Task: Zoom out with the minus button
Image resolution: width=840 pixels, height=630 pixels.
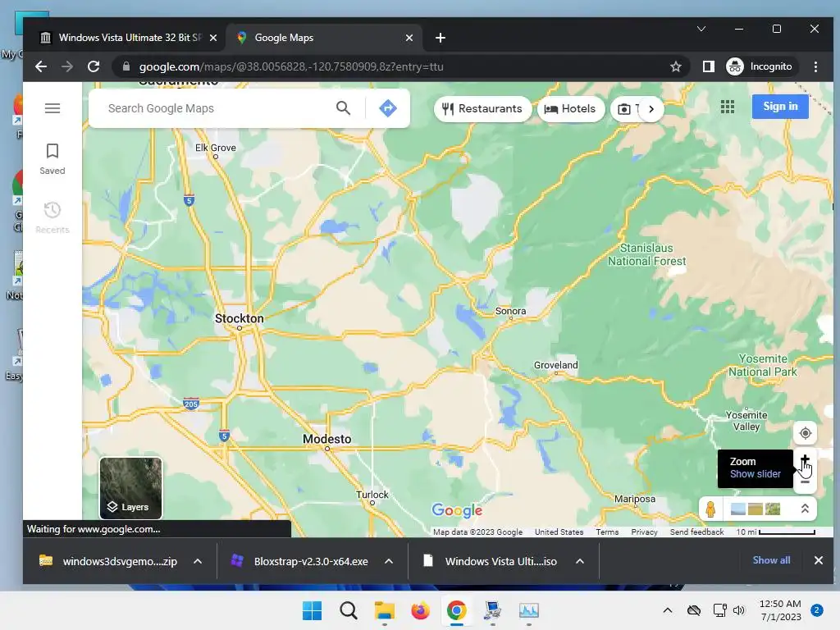Action: pyautogui.click(x=805, y=482)
